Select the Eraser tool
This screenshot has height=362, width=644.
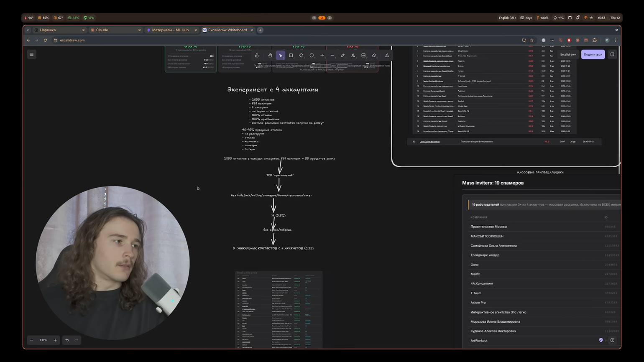tap(374, 56)
